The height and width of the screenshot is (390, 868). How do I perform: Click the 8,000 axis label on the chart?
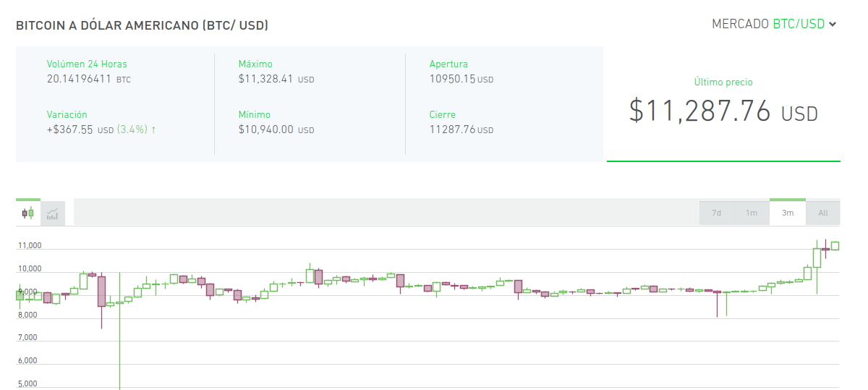pos(27,315)
